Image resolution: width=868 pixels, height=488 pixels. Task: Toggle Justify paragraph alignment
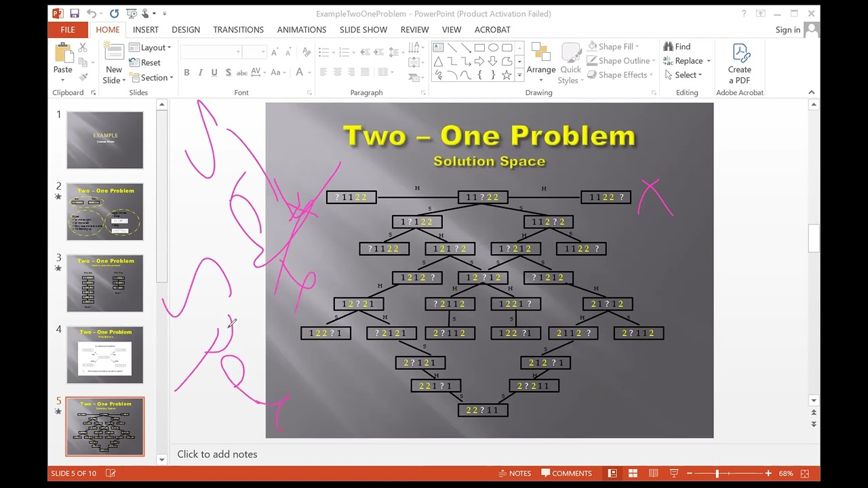(x=365, y=73)
